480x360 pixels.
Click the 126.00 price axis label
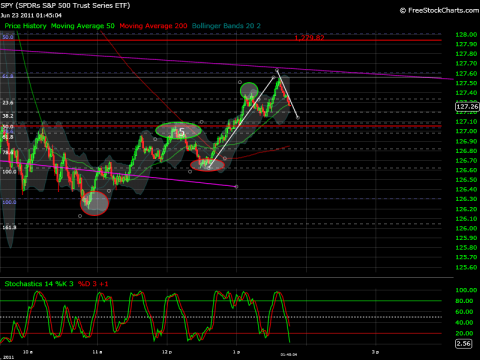point(466,228)
